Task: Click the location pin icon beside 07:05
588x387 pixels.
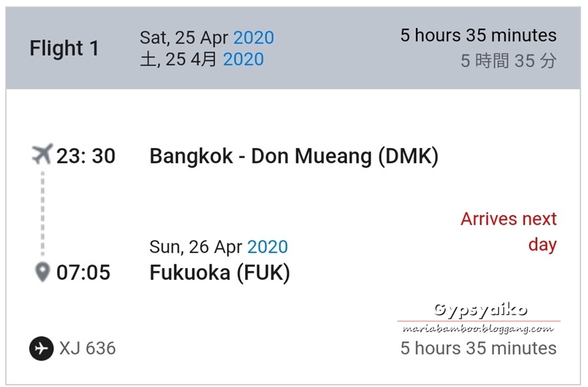Action: tap(42, 272)
